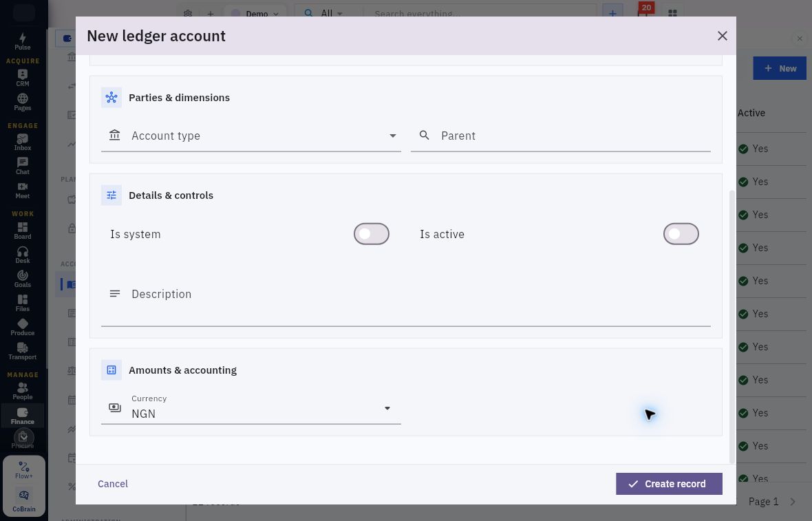Open the Goals module
812x521 pixels.
[x=22, y=279]
